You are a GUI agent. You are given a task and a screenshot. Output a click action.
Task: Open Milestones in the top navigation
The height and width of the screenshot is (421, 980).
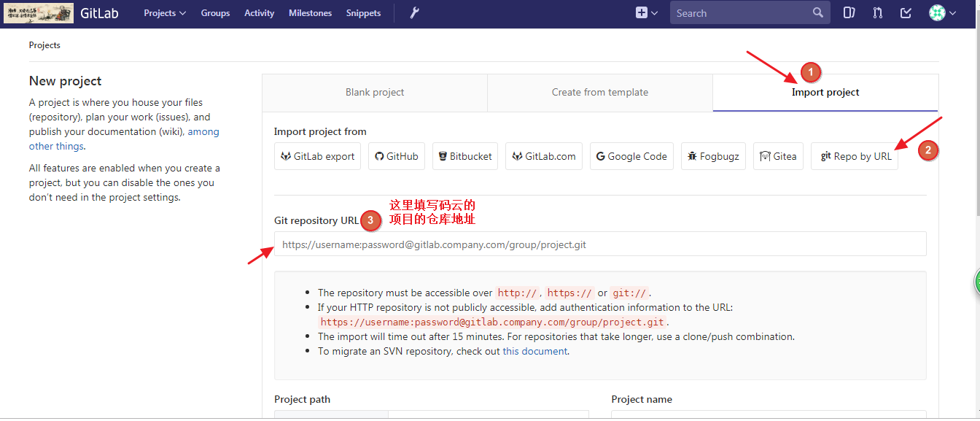pyautogui.click(x=310, y=13)
